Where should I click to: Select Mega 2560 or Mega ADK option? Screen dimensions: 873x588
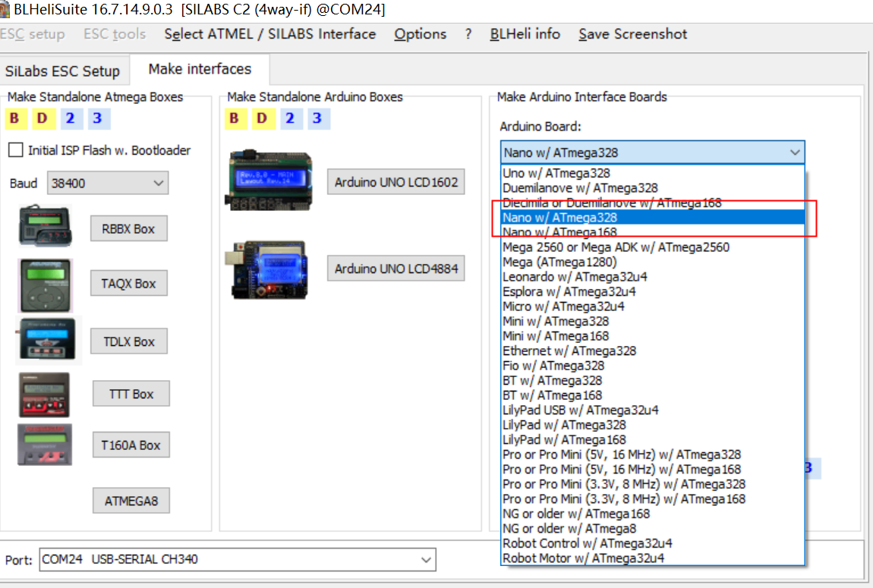click(x=653, y=247)
